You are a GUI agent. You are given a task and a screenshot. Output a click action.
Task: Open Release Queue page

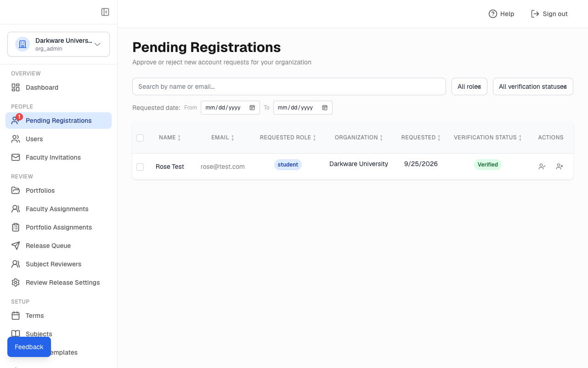tap(58, 246)
